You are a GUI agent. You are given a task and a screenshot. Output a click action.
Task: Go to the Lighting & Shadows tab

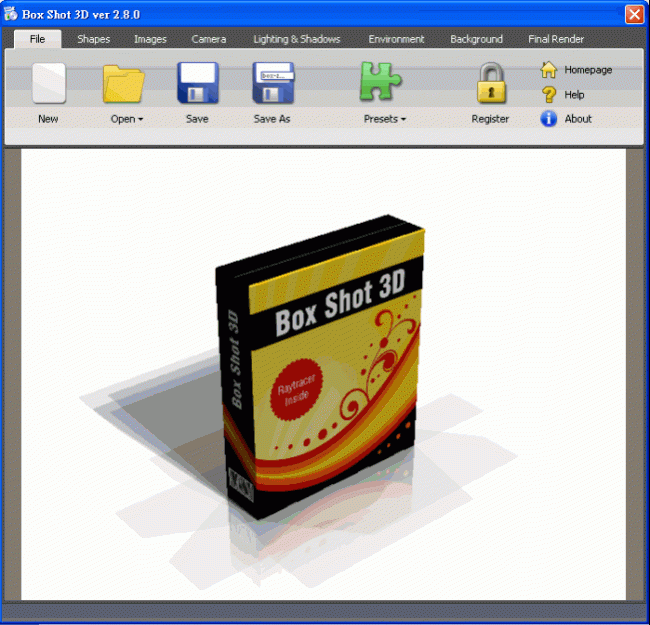(296, 40)
